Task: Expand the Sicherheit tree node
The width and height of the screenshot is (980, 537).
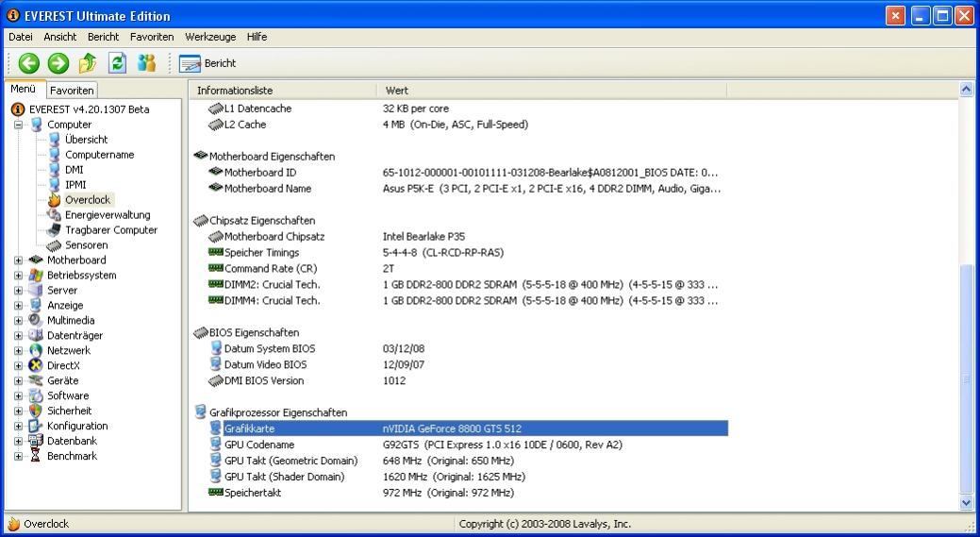Action: pyautogui.click(x=18, y=411)
